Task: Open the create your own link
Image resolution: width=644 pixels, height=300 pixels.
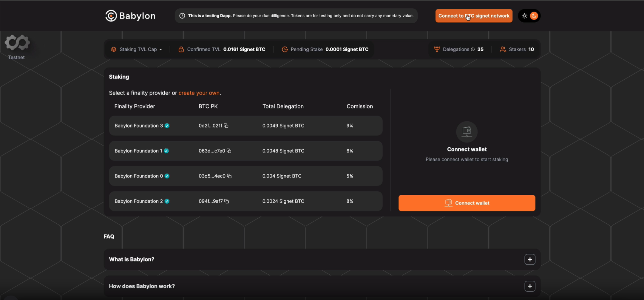Action: coord(199,93)
